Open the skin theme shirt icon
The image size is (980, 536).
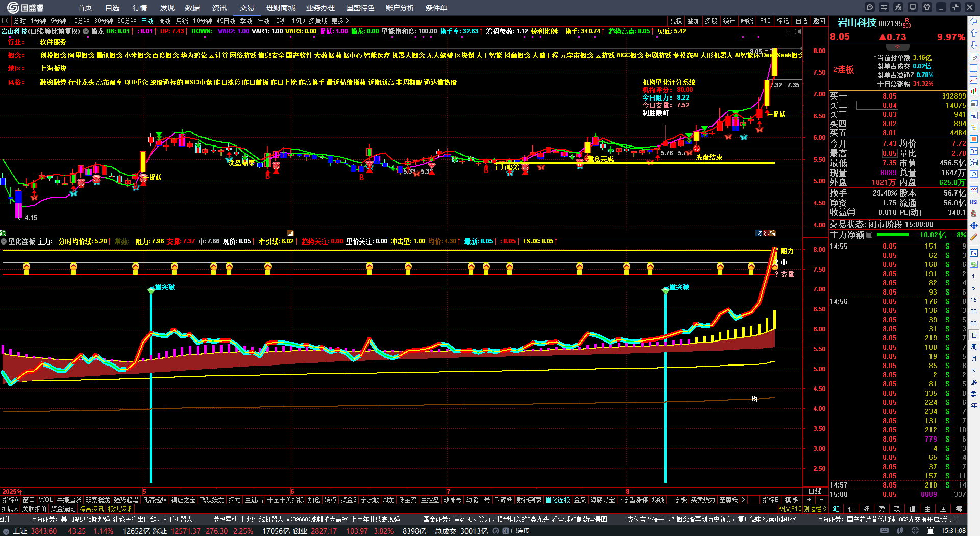tap(927, 7)
